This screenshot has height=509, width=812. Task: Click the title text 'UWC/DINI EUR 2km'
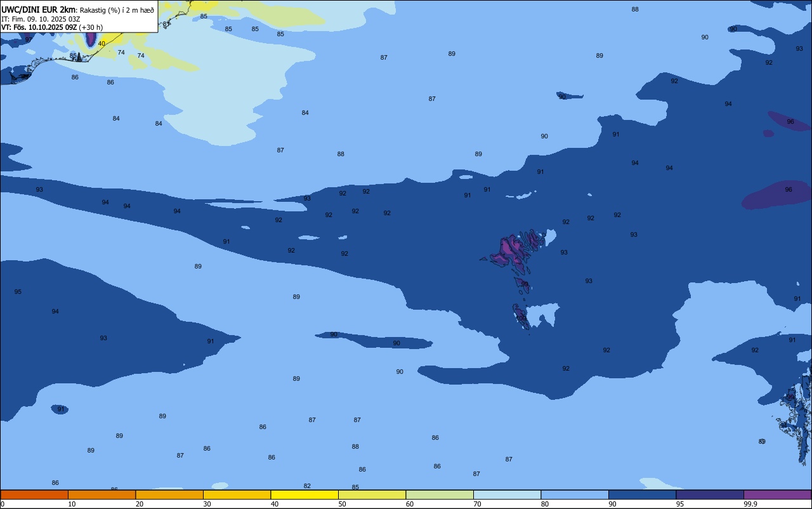coord(39,9)
